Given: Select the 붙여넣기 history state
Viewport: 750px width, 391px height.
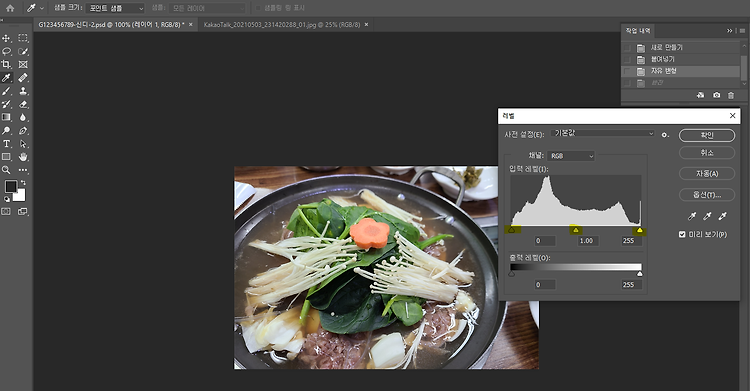Looking at the screenshot, I should [681, 59].
